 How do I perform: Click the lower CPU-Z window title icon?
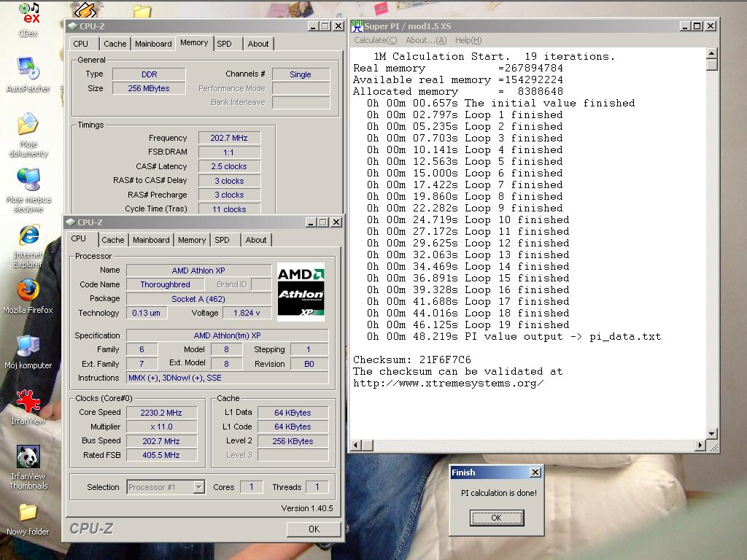click(71, 222)
